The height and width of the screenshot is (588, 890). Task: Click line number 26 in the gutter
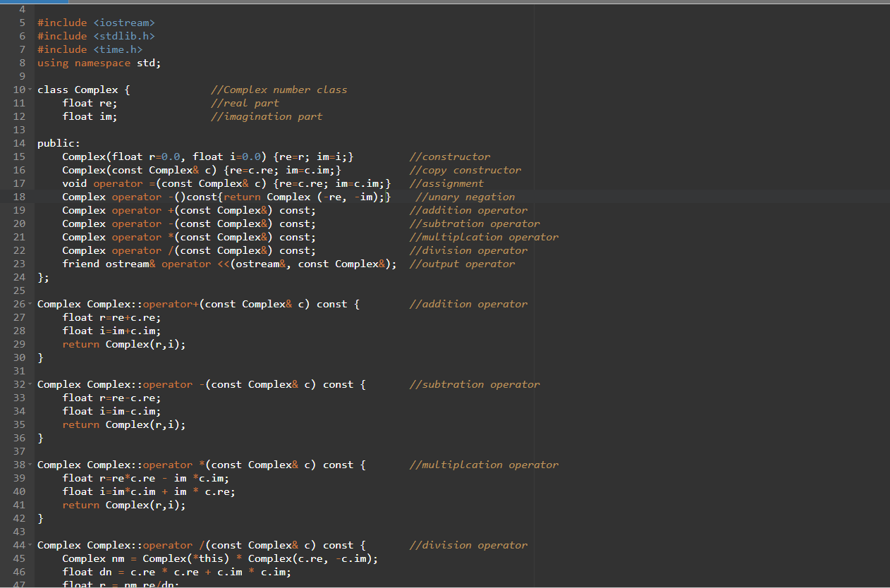(x=19, y=304)
